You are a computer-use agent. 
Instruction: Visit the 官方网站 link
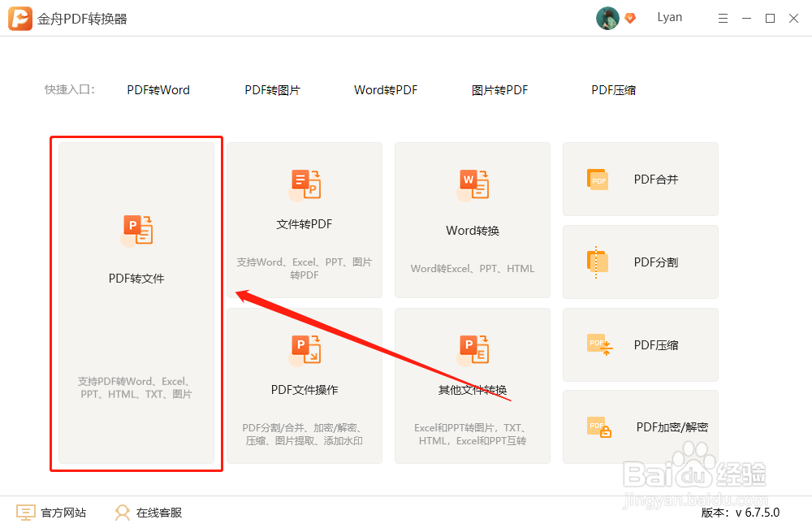point(63,513)
